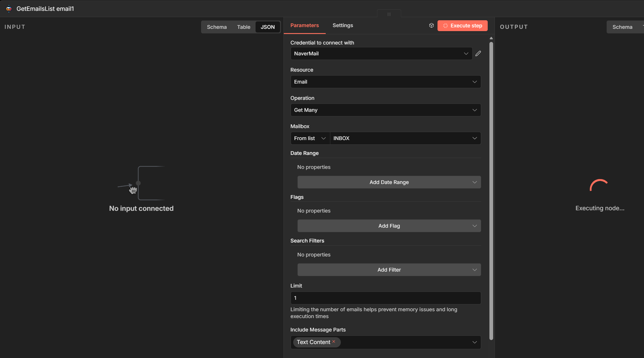Image resolution: width=644 pixels, height=358 pixels.
Task: Click the Execute step button
Action: tap(462, 26)
